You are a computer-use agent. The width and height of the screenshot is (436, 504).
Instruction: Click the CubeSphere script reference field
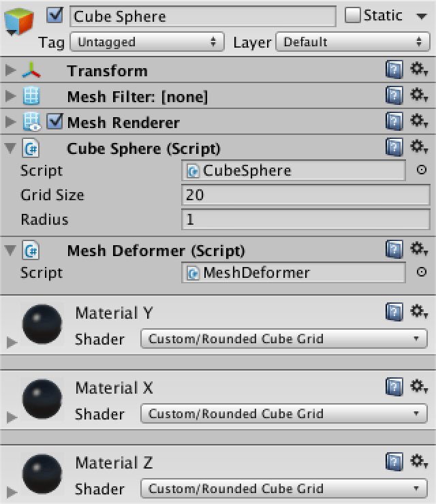[x=293, y=170]
